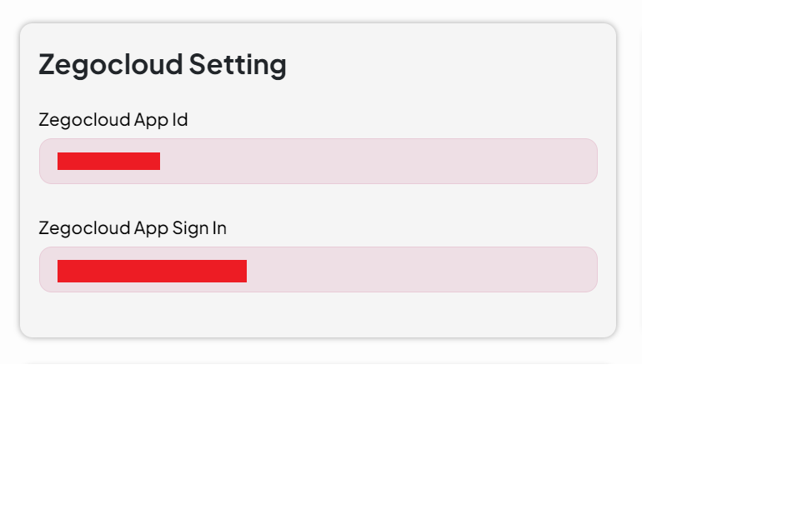
Task: Click empty middle area of App Id field
Action: (375, 162)
